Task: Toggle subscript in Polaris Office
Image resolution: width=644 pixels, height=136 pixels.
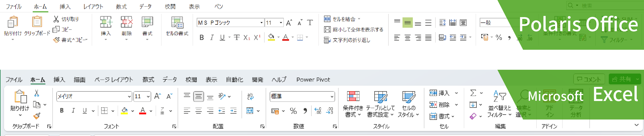Action: (x=247, y=38)
